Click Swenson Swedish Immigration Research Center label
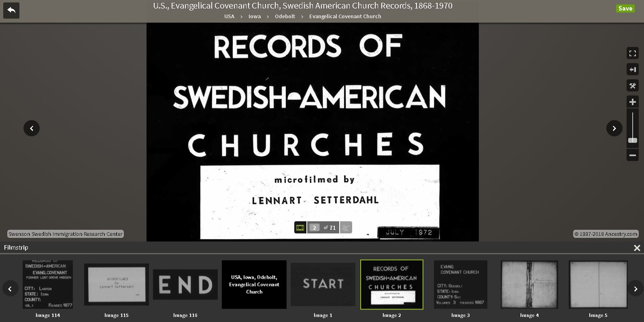 point(66,234)
